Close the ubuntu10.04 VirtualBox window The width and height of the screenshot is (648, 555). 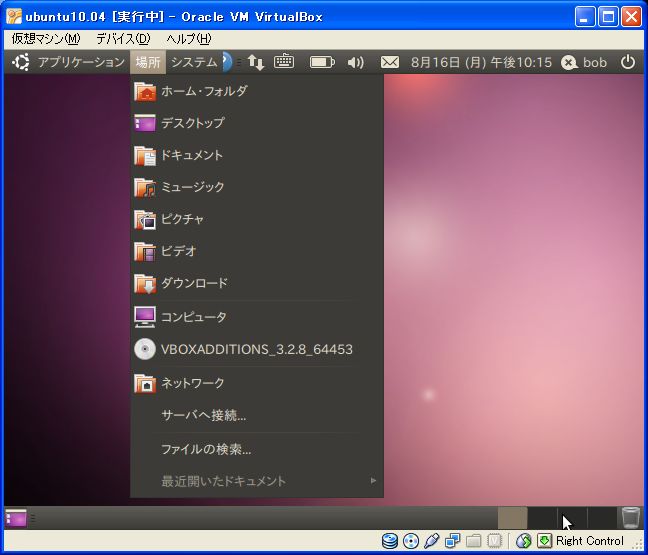pos(631,17)
